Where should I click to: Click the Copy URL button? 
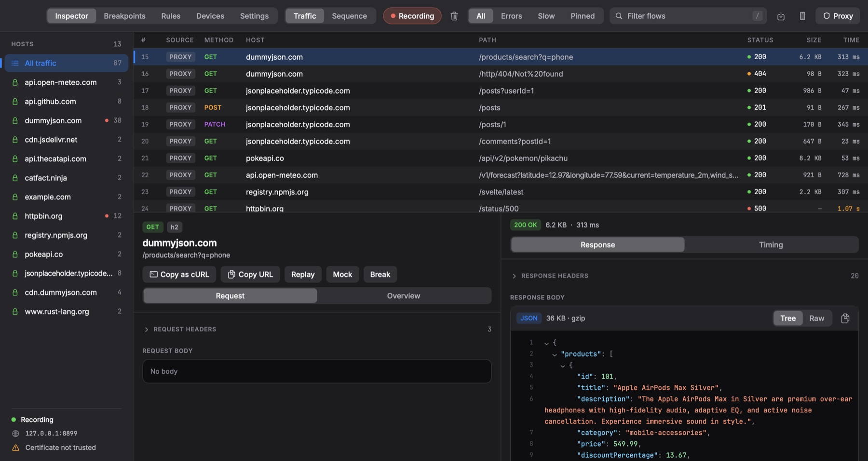[250, 275]
